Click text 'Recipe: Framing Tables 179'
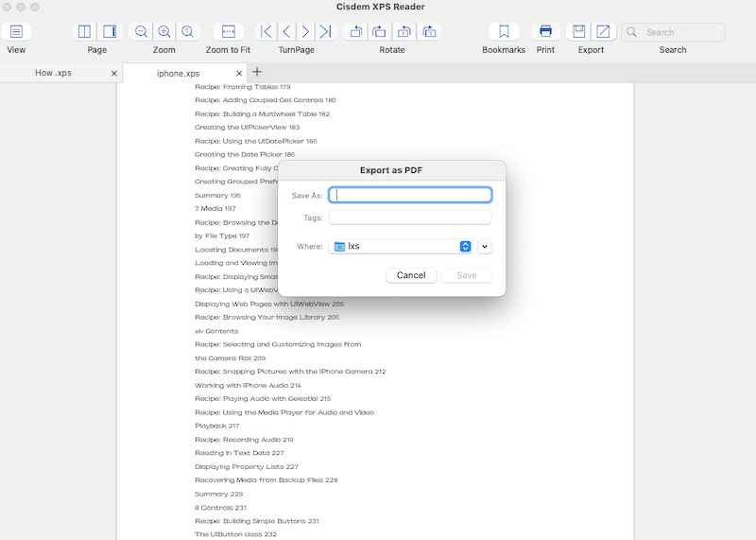This screenshot has height=540, width=756. (243, 87)
